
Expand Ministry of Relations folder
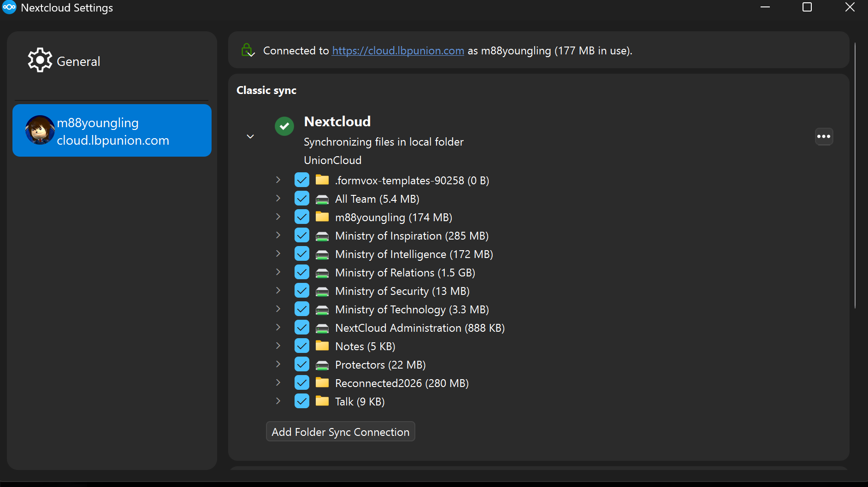278,272
